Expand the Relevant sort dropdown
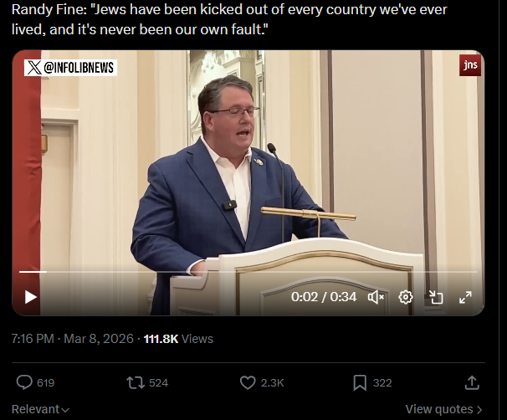Viewport: 507px width, 420px height. [x=40, y=409]
